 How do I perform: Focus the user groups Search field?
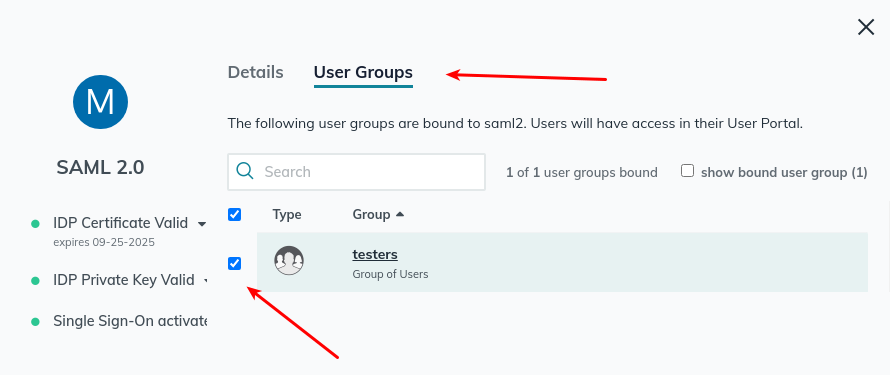[356, 172]
